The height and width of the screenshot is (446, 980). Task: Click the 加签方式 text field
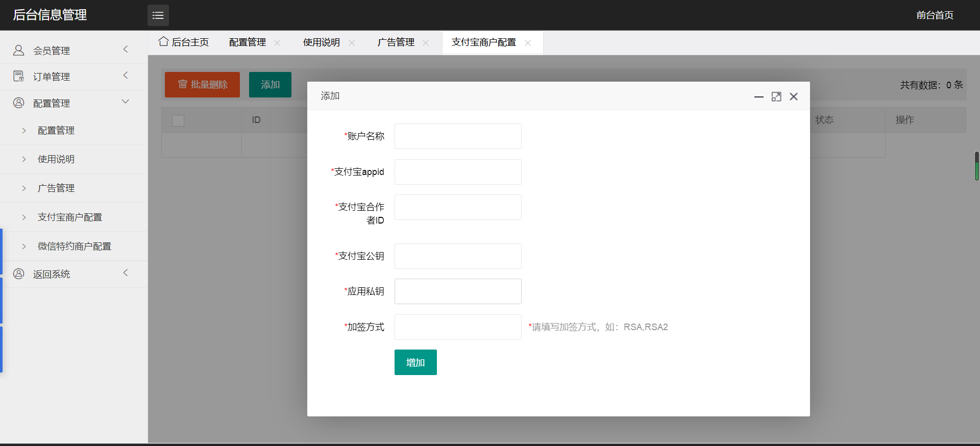[x=458, y=327]
